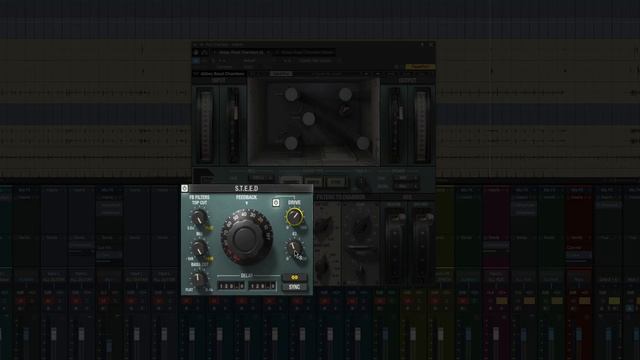The width and height of the screenshot is (640, 360).
Task: Click the left Delay time field
Action: click(231, 286)
